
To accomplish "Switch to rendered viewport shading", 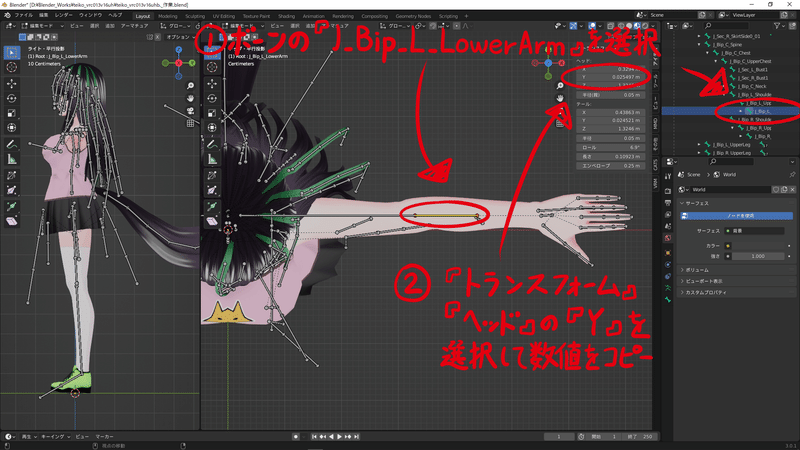I will coord(645,26).
